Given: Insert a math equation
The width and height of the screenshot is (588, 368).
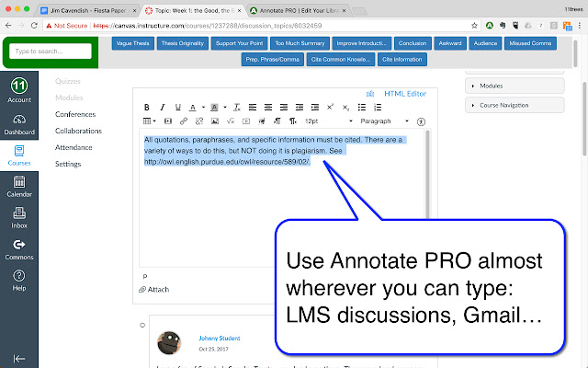Looking at the screenshot, I should click(x=231, y=121).
